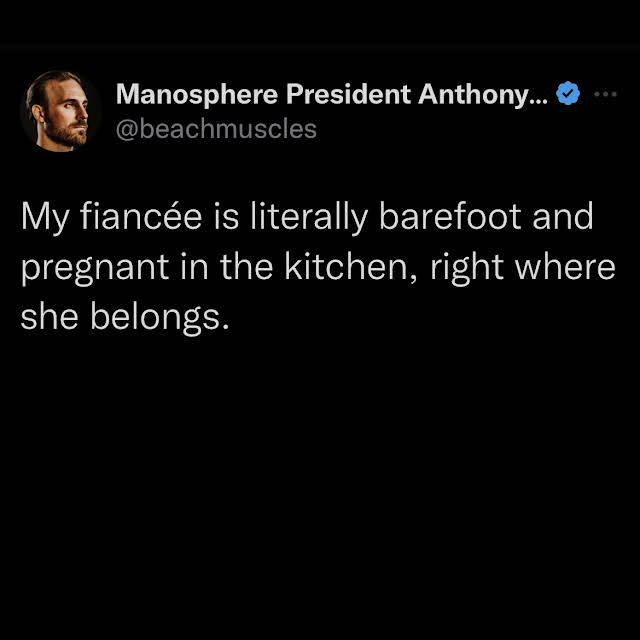Open the tweet author's profile picture

(x=60, y=111)
